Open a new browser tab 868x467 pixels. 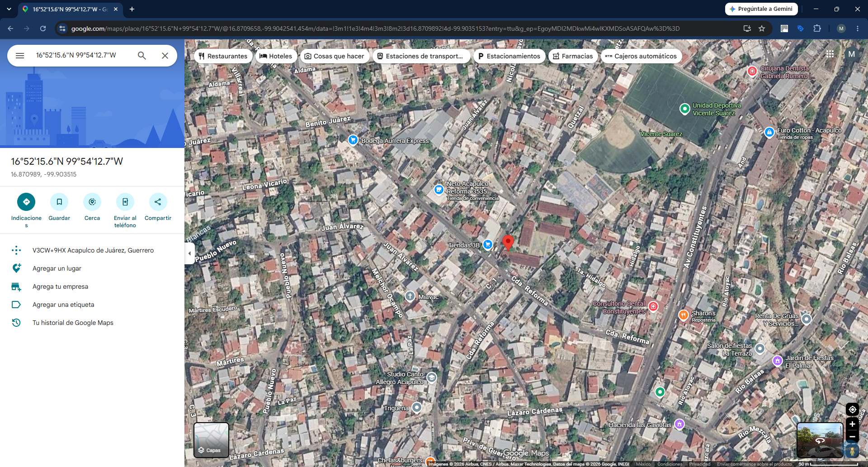[132, 9]
